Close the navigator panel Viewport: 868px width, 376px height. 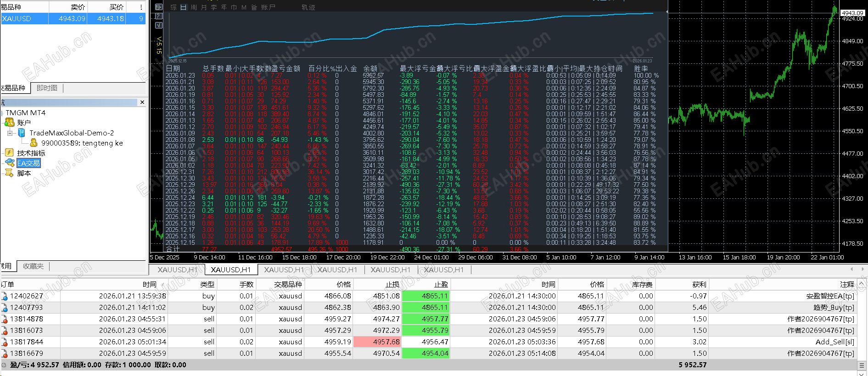[x=142, y=102]
